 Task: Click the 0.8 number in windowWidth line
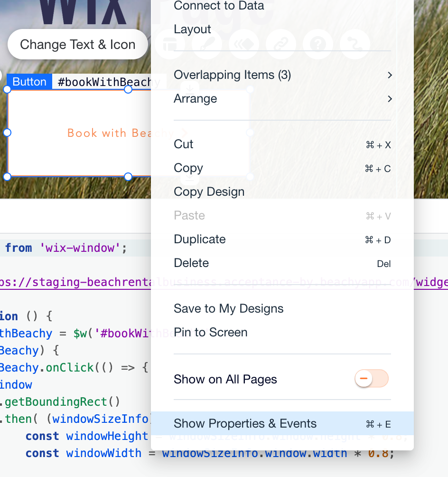pos(378,453)
